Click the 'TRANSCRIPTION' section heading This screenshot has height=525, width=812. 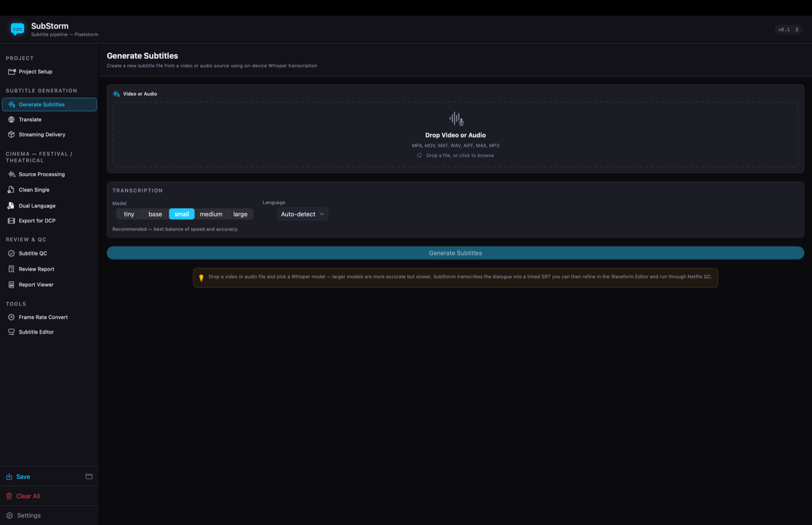138,190
